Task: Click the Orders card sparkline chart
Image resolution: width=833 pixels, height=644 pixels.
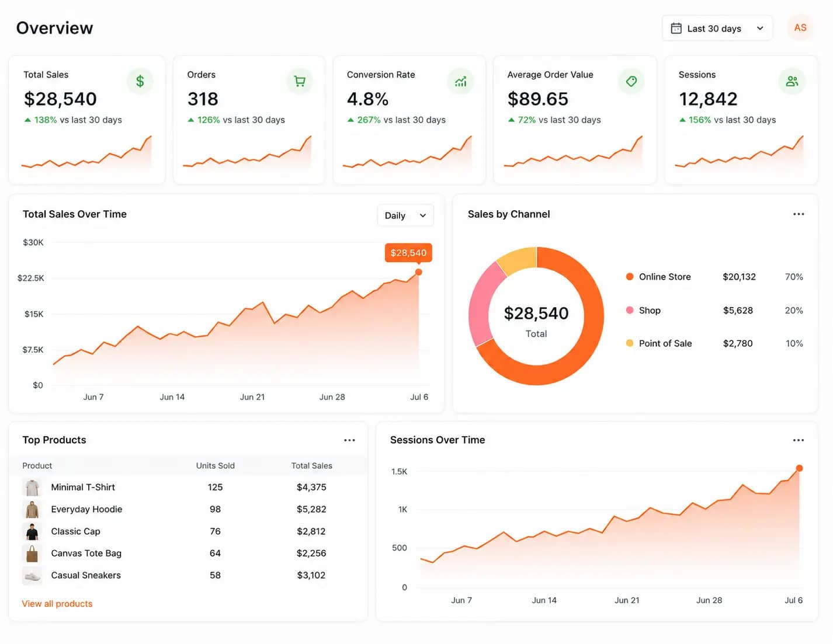Action: (x=247, y=154)
